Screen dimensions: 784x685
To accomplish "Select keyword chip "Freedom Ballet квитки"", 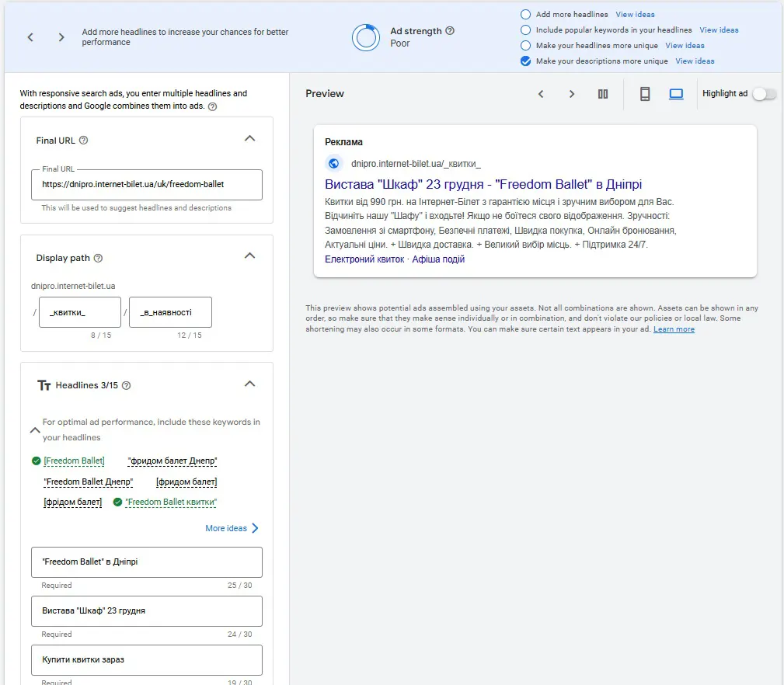I will click(171, 502).
